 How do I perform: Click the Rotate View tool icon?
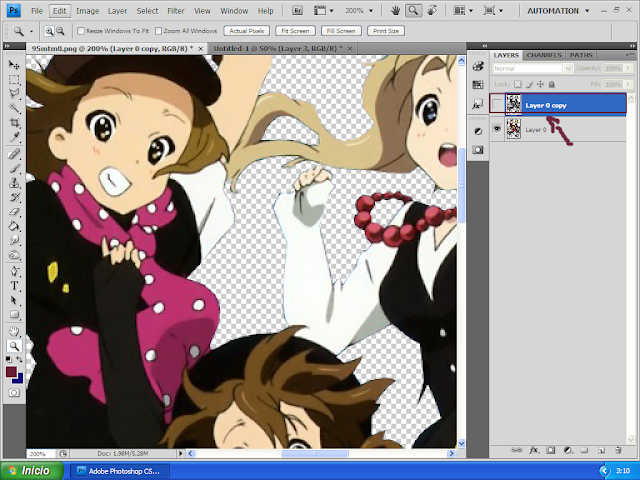click(432, 11)
